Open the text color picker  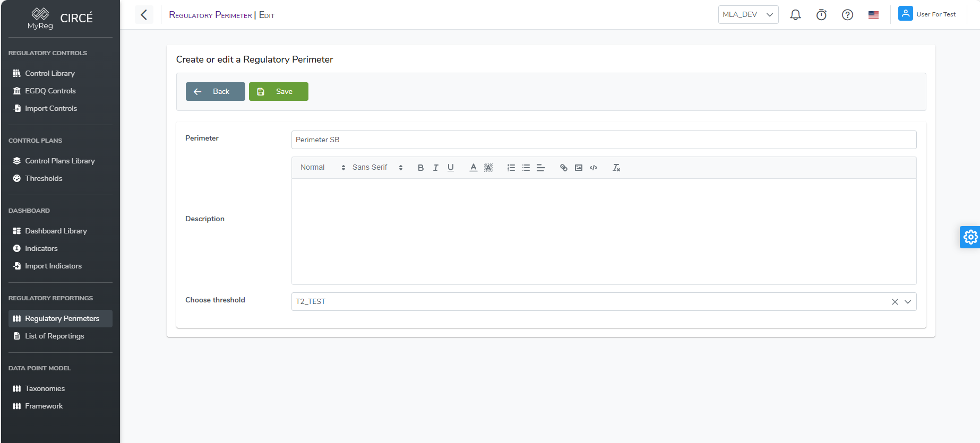point(473,168)
